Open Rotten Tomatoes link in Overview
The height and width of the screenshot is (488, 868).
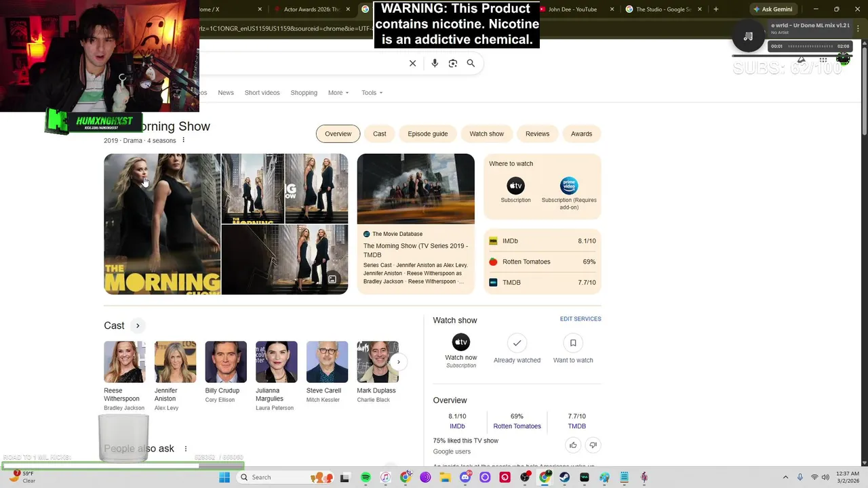pos(517,426)
